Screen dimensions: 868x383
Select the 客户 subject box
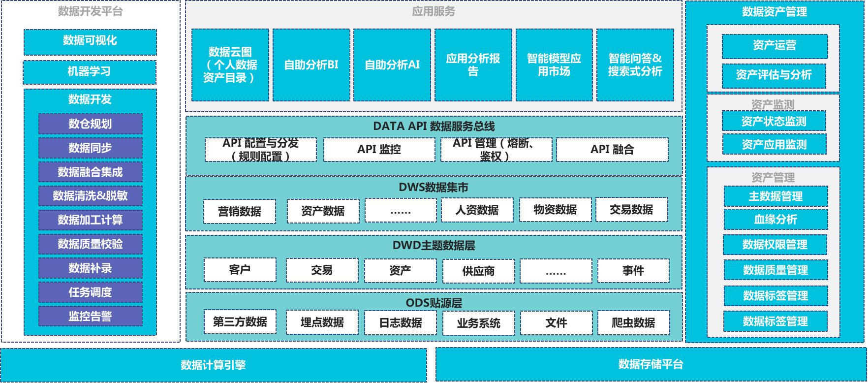coord(240,270)
